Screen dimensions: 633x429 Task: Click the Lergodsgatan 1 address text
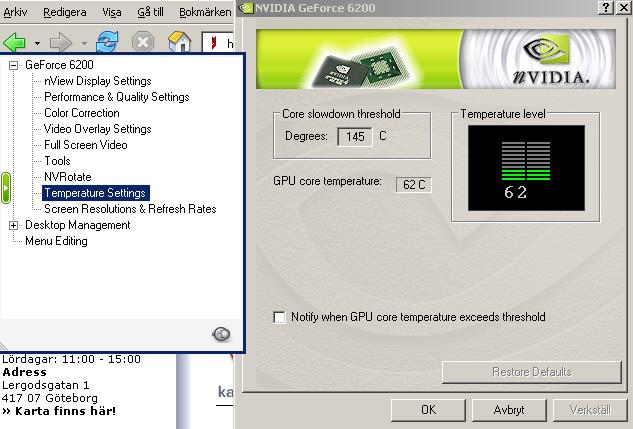tap(46, 385)
